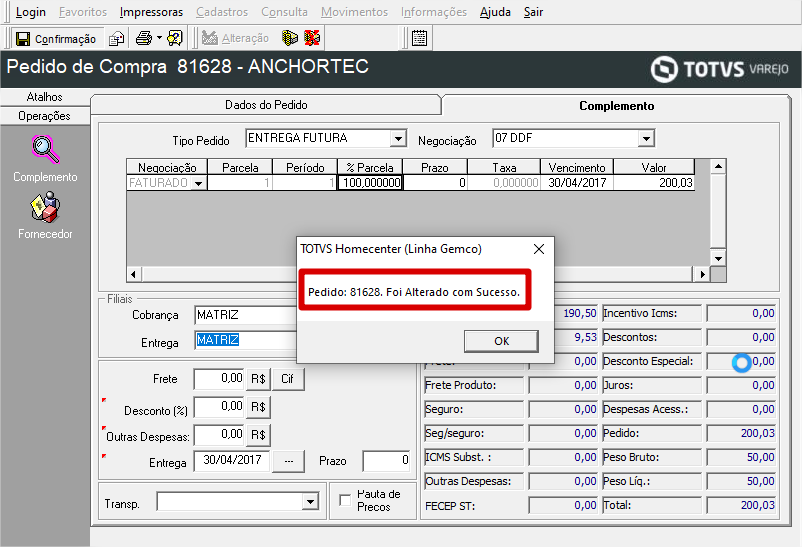
Task: Click the yellow package icon
Action: click(290, 38)
